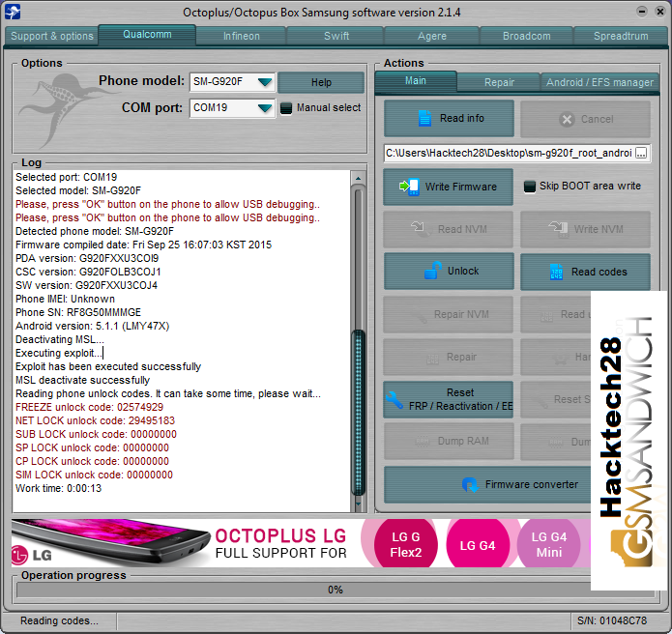Click the Read info button

point(449,118)
